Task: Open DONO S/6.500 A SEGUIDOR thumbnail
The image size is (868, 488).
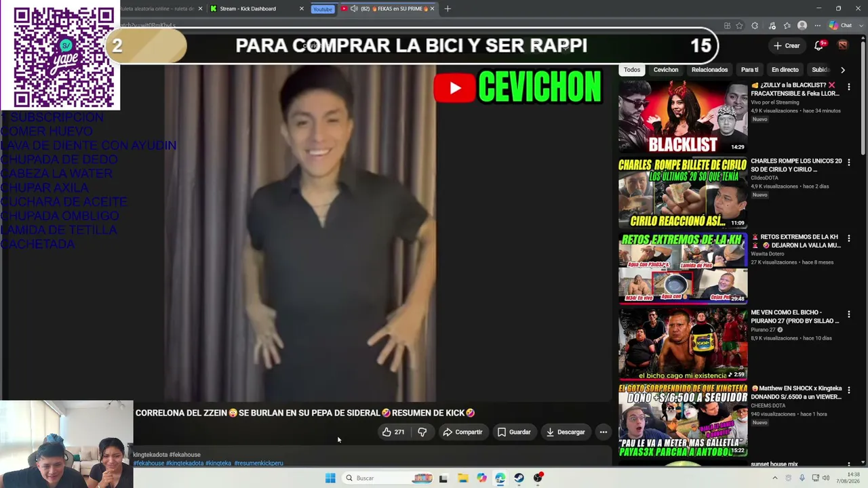Action: 683,420
